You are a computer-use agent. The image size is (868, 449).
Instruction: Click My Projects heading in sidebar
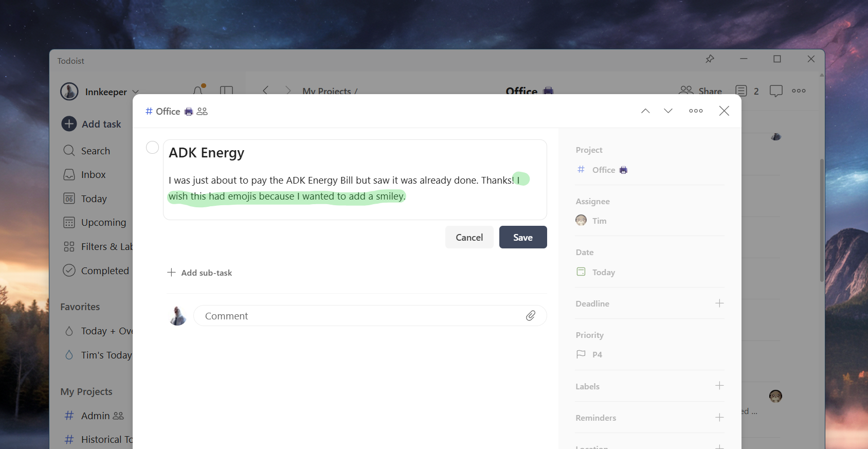click(86, 392)
